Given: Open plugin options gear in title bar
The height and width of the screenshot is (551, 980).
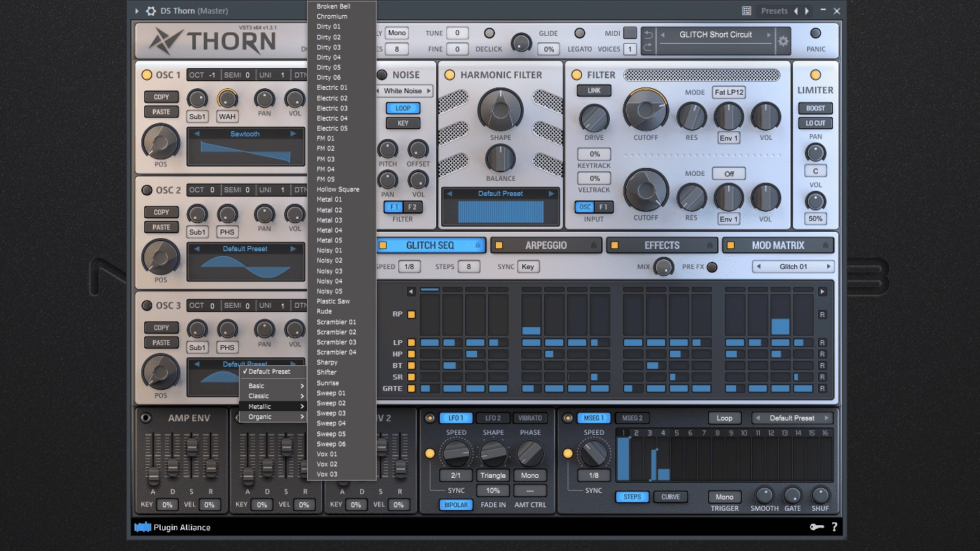Looking at the screenshot, I should click(151, 11).
